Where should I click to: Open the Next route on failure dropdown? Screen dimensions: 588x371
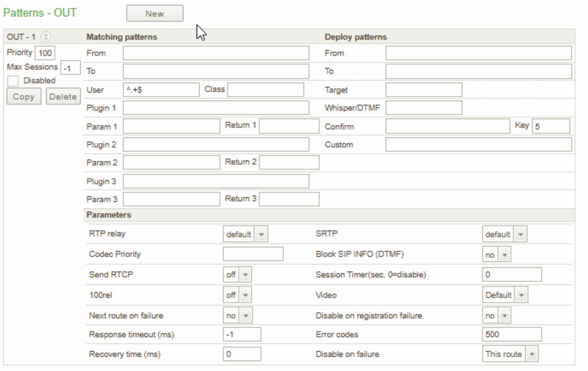click(238, 315)
